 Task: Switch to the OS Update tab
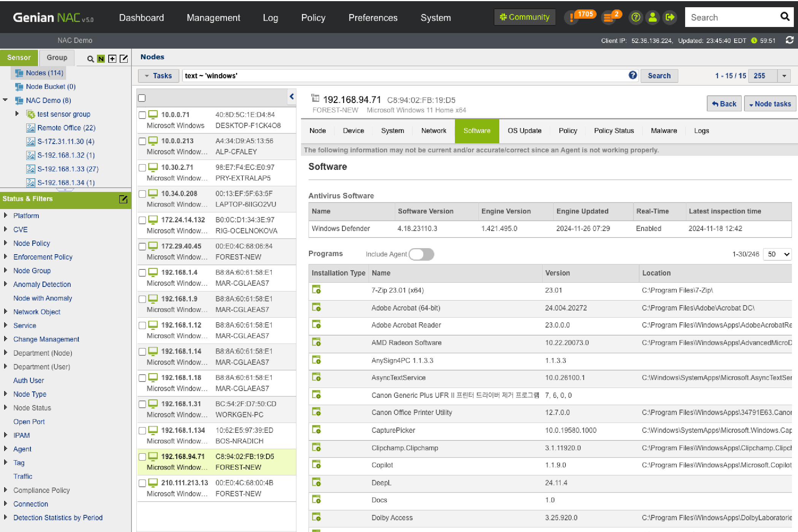(x=524, y=131)
